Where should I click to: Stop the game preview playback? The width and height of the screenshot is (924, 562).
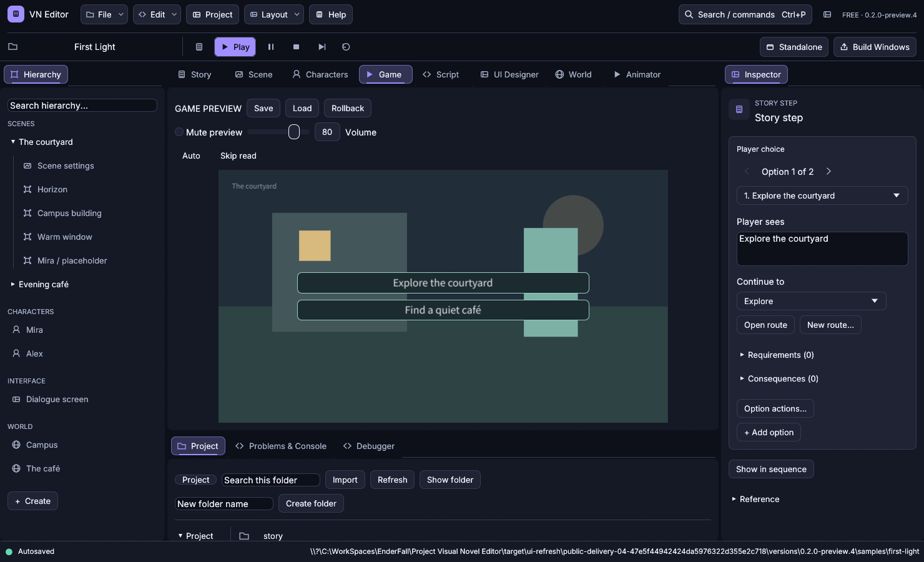pyautogui.click(x=296, y=47)
